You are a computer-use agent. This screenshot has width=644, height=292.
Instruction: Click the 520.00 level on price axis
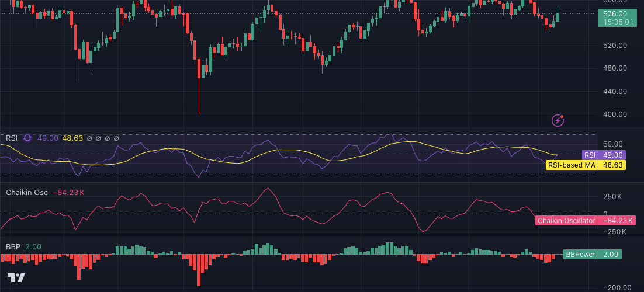(615, 46)
